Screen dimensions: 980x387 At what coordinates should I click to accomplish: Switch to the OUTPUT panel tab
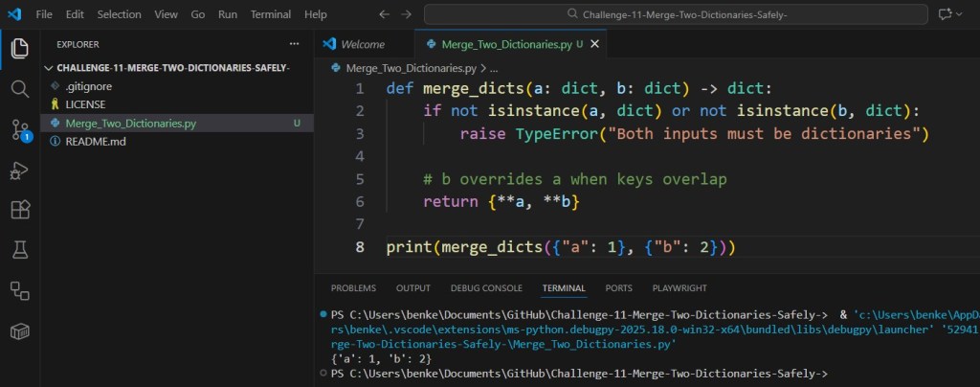tap(413, 288)
